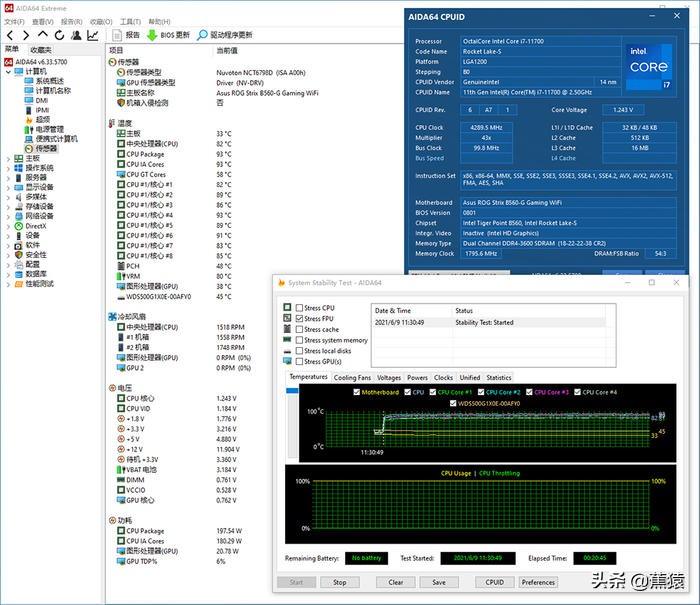This screenshot has height=605, width=700.
Task: Click the Clear button in Stability Test
Action: tap(396, 582)
